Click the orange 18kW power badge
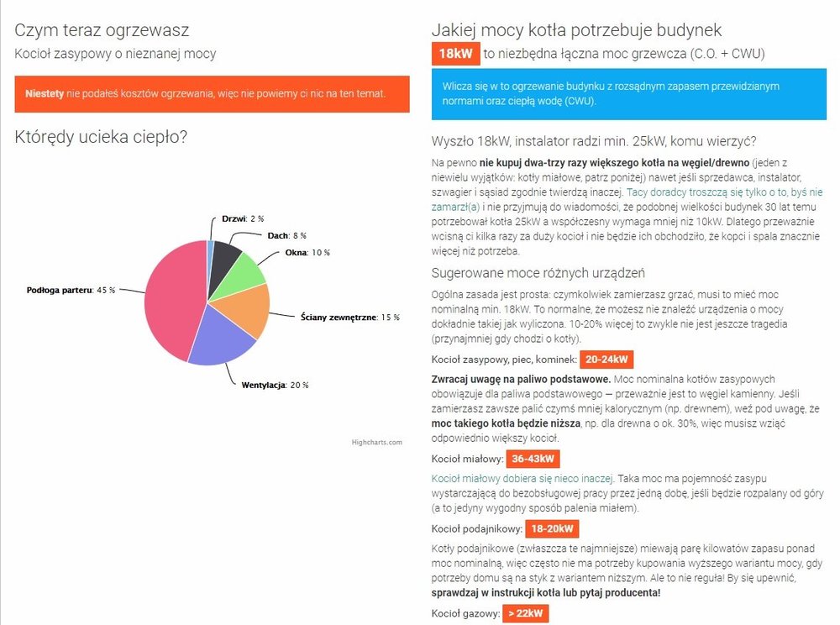Image resolution: width=840 pixels, height=625 pixels. click(455, 54)
